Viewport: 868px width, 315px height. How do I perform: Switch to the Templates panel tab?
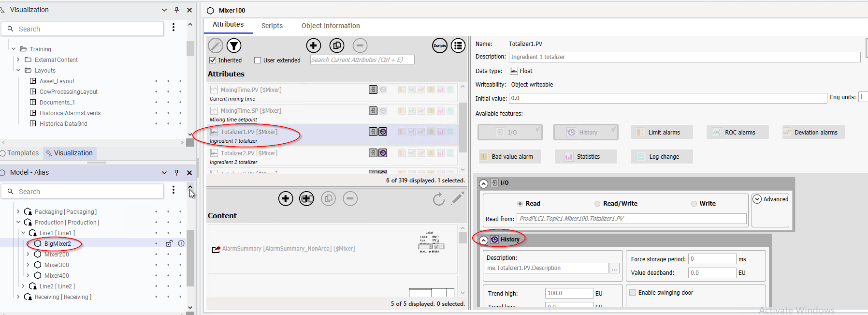point(19,153)
